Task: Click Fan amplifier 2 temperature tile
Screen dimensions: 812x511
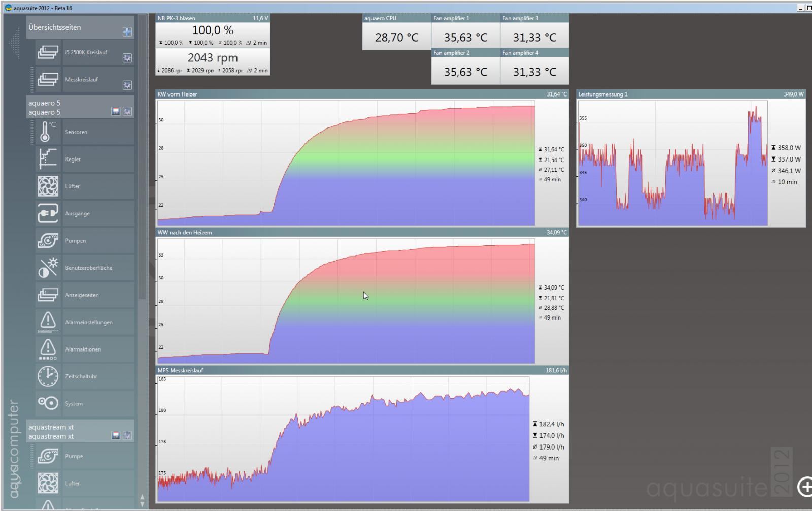Action: (x=465, y=66)
